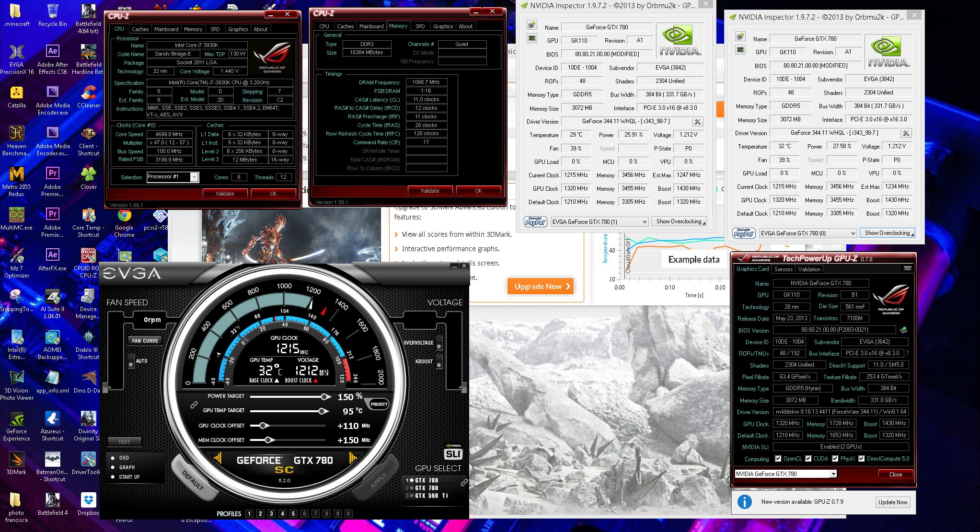980x532 pixels.
Task: Open the Recycle Bin desktop icon
Action: click(52, 15)
